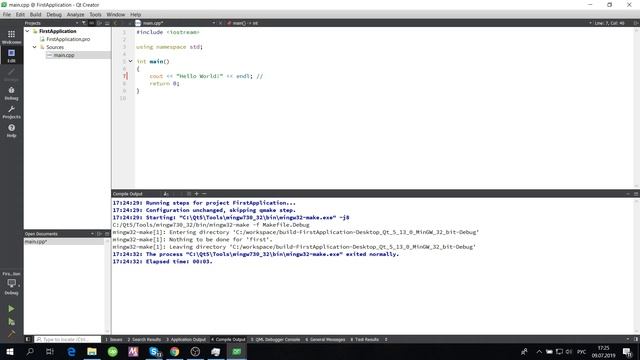Viewport: 640px width, 360px height.
Task: Toggle synchronize with editor link icon
Action: 92,23
